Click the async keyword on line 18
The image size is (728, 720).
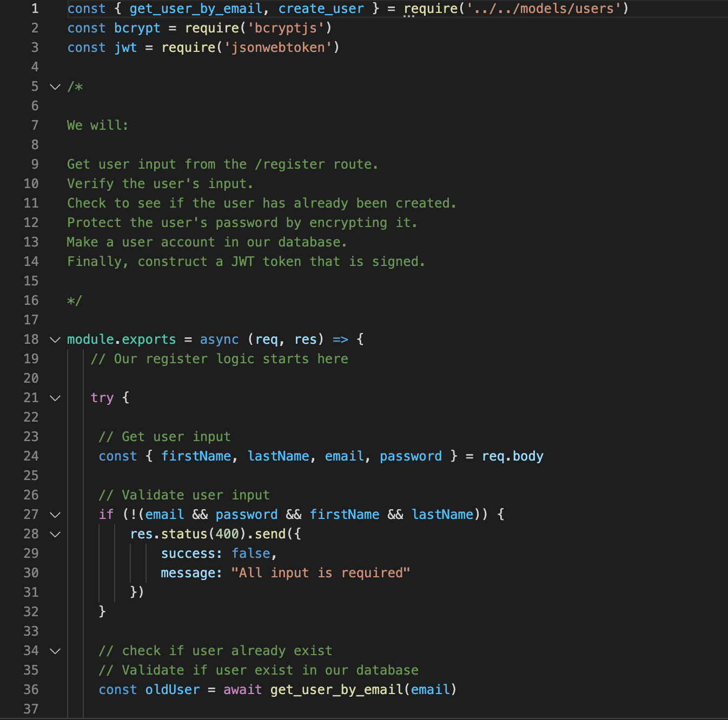[219, 339]
